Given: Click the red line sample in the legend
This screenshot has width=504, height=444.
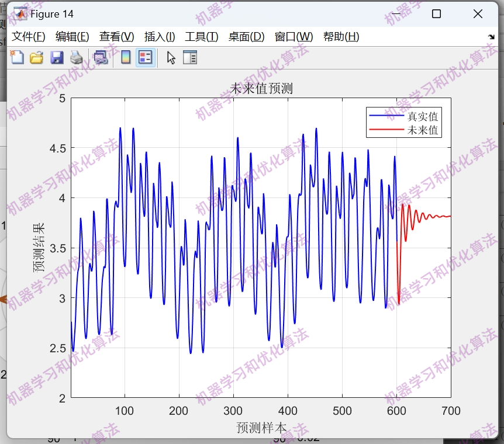Looking at the screenshot, I should tap(386, 130).
